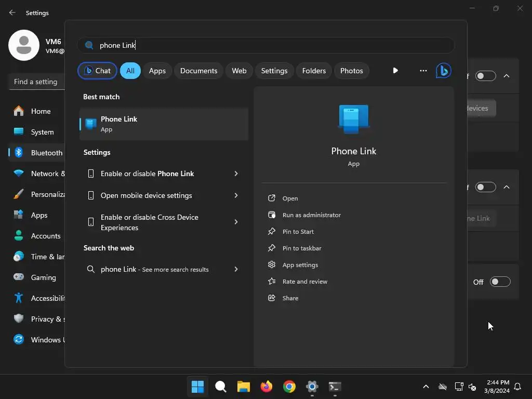Switch to the Web filter

click(239, 71)
